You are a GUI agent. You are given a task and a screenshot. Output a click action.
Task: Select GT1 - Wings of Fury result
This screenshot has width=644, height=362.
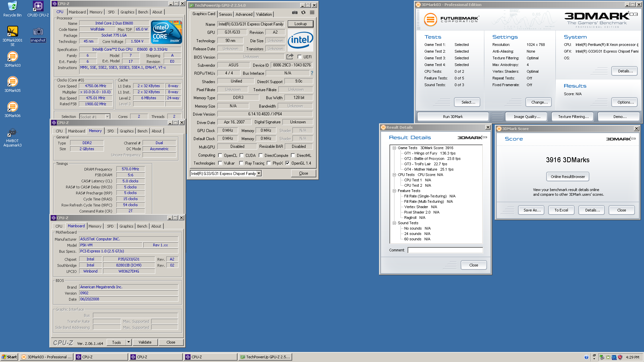point(430,153)
